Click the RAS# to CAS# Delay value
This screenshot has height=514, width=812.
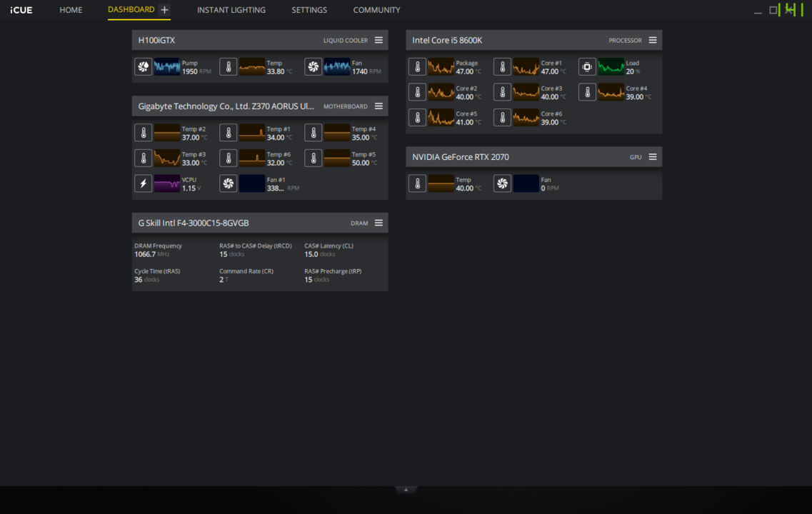click(224, 254)
